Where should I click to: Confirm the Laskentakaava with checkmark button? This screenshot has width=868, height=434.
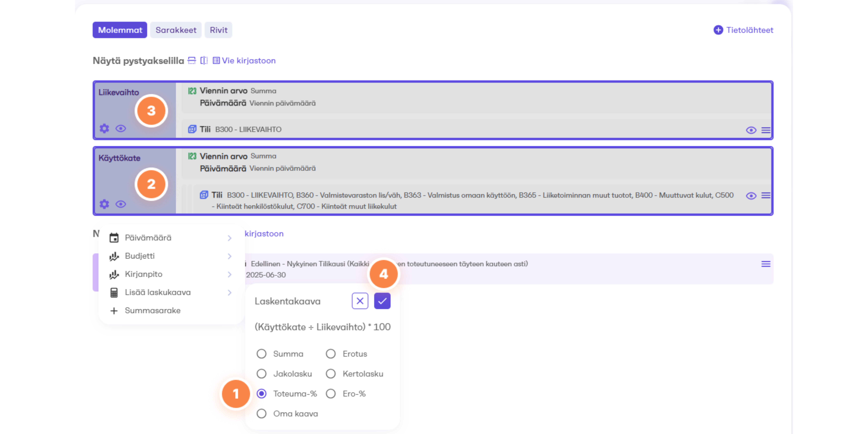(x=382, y=301)
